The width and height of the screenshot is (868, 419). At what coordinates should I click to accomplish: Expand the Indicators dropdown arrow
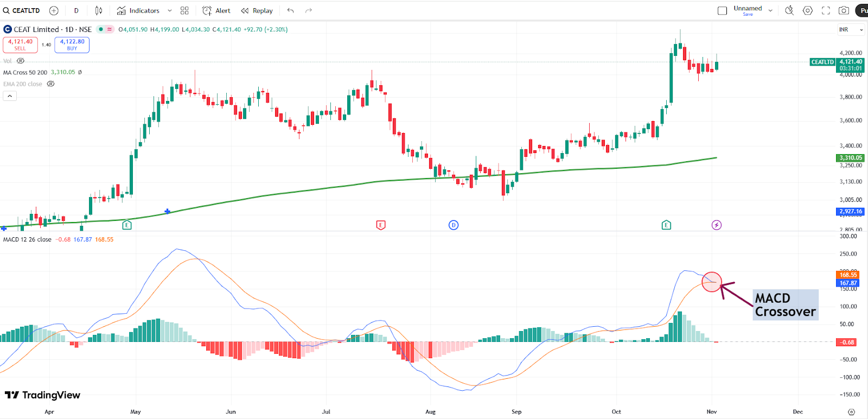(x=169, y=10)
